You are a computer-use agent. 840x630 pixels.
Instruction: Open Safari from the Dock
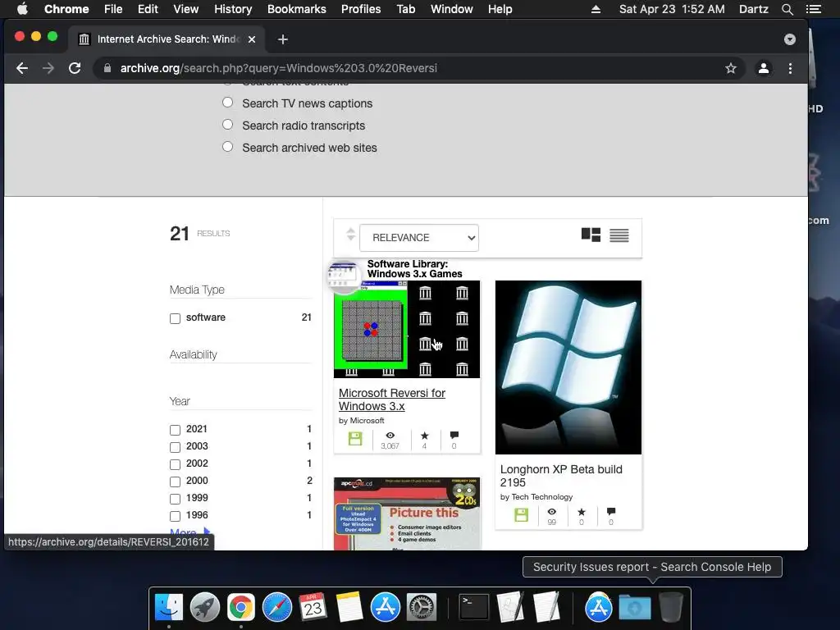(x=277, y=607)
